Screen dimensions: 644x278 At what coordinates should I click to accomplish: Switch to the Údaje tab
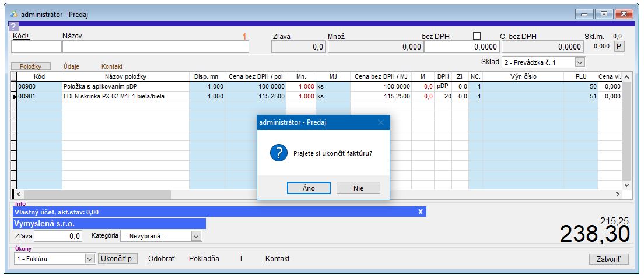(72, 66)
